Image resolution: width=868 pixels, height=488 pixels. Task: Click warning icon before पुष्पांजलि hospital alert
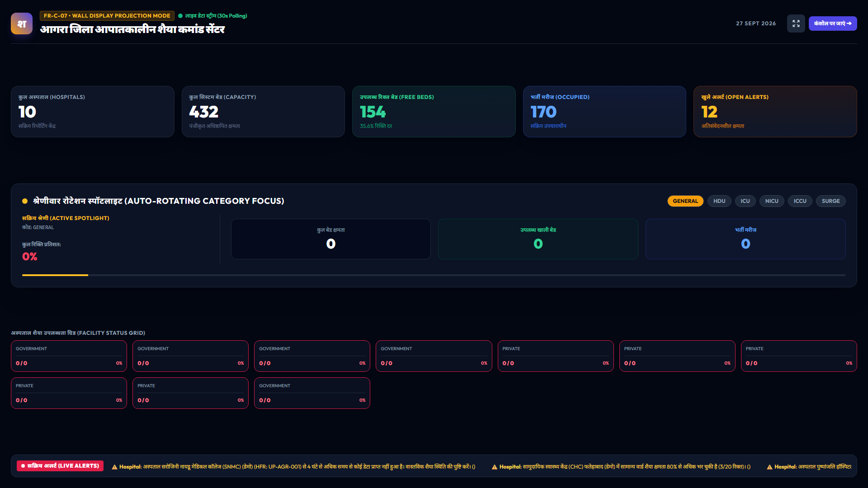click(x=769, y=467)
